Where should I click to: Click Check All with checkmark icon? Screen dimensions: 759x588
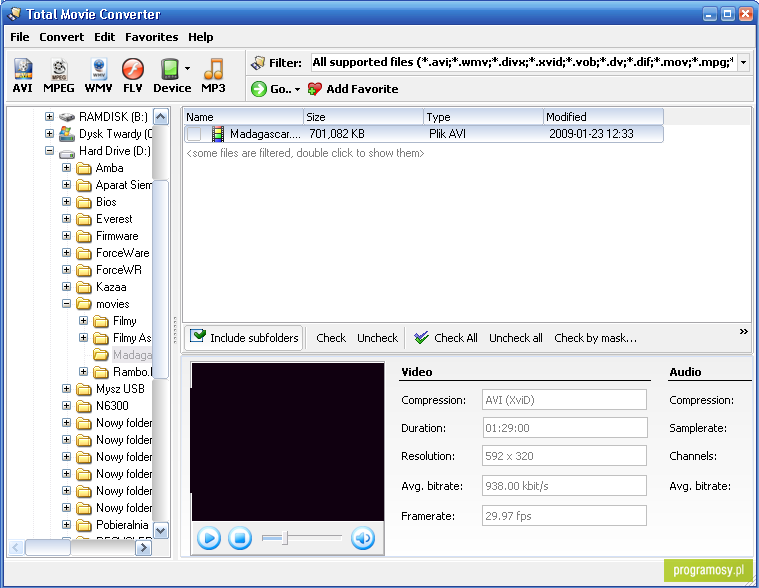pos(446,338)
